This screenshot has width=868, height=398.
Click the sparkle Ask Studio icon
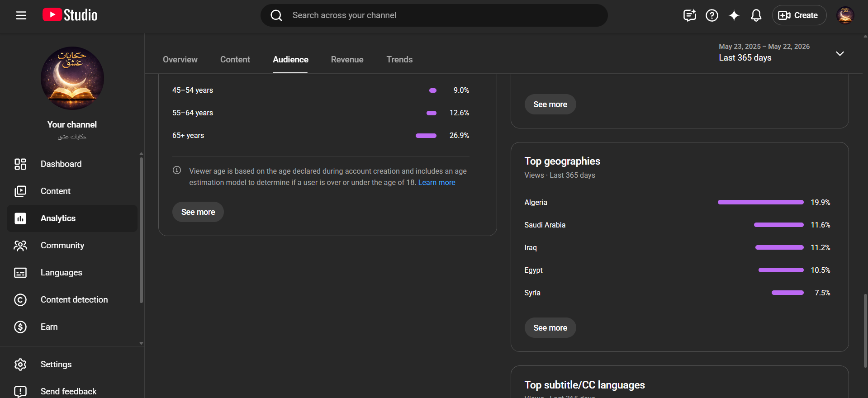[734, 15]
